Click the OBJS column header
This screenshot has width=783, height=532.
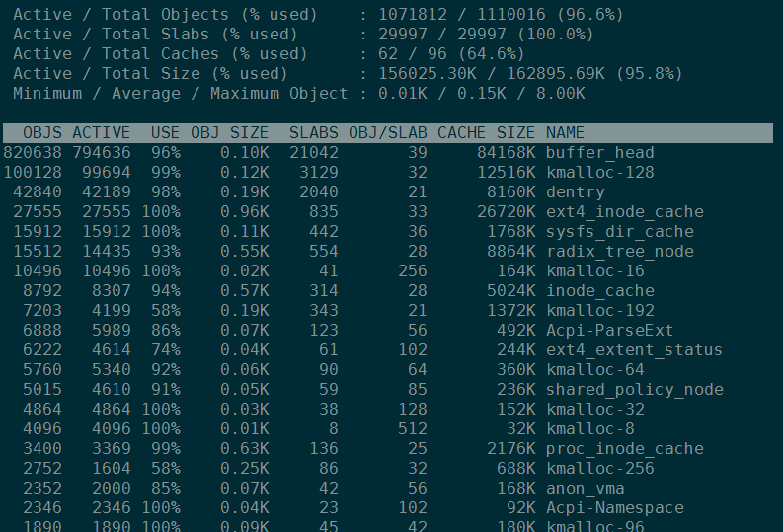pos(42,132)
